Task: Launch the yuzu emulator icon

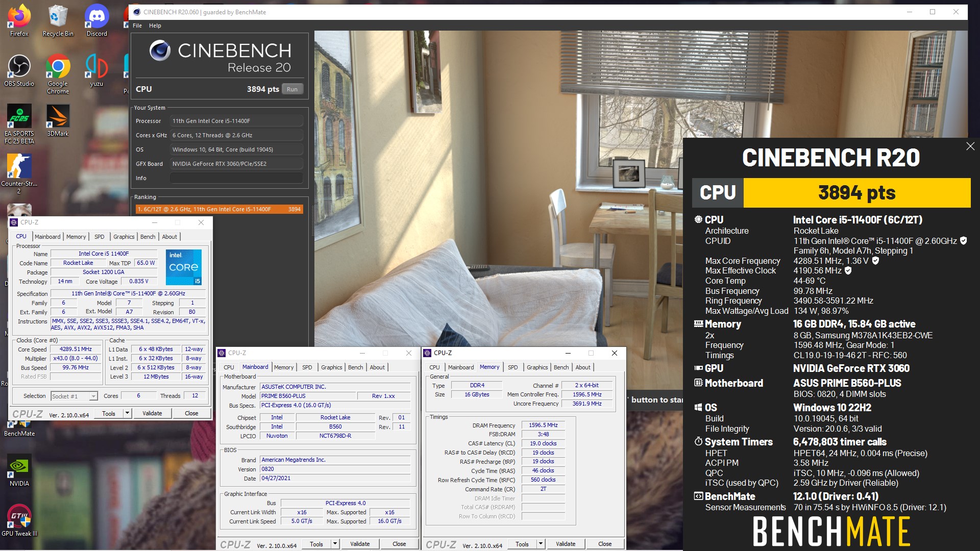Action: [x=96, y=70]
